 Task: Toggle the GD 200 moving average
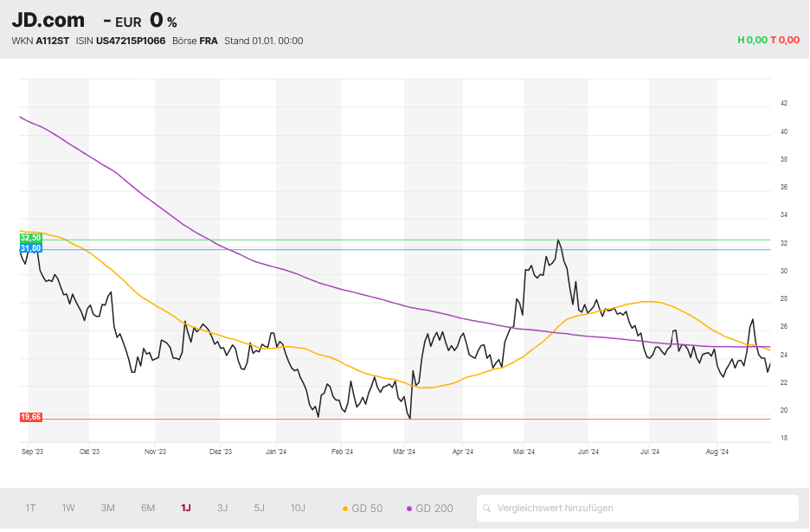pyautogui.click(x=430, y=509)
